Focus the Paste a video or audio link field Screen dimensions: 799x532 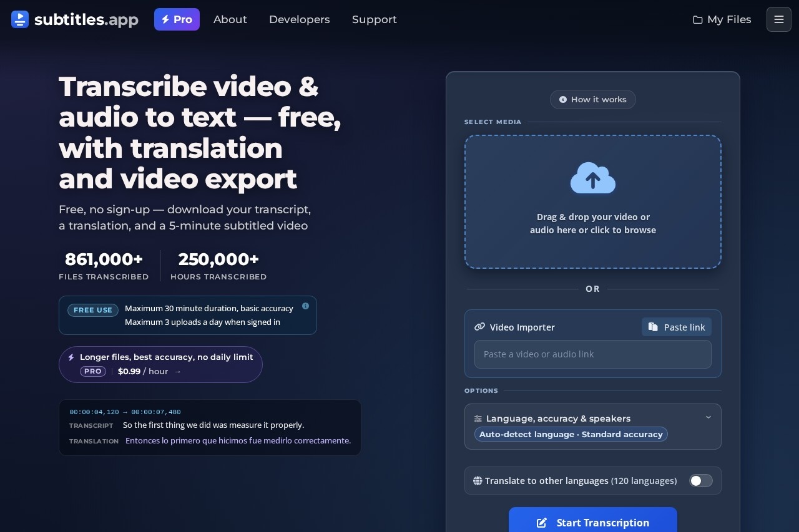point(593,354)
